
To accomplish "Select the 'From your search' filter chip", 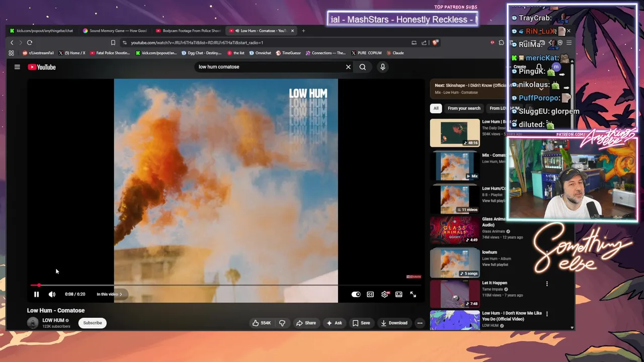I will [464, 108].
